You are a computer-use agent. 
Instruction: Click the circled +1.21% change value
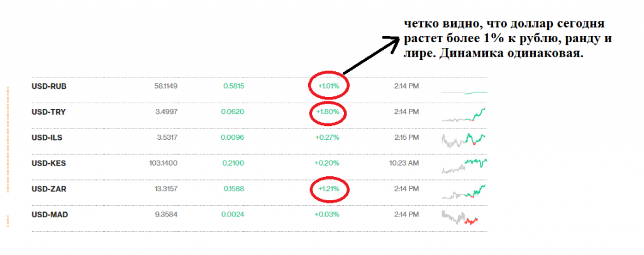(x=328, y=189)
